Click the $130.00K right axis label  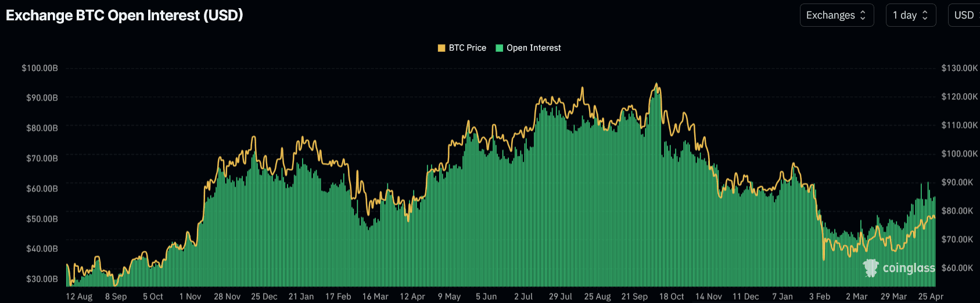959,68
